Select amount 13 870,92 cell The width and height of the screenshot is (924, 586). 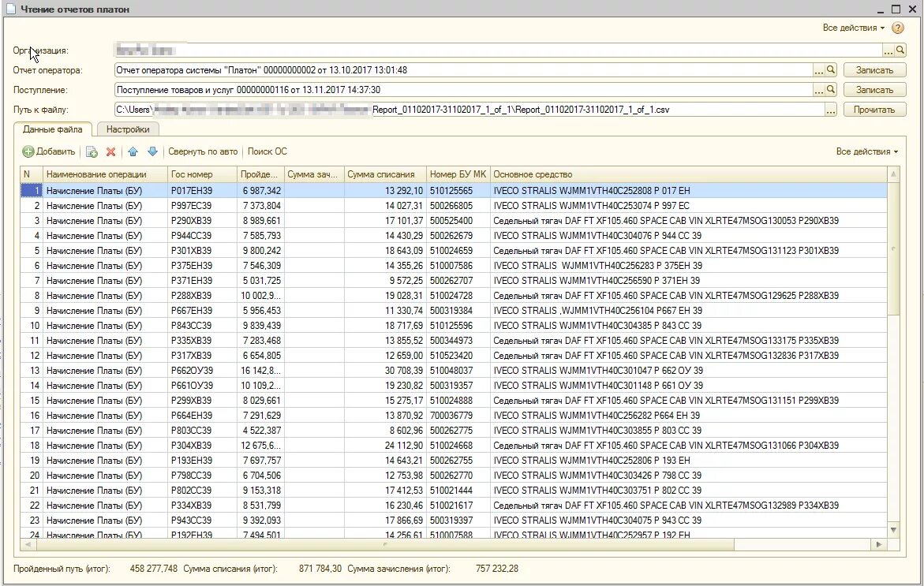pos(385,415)
